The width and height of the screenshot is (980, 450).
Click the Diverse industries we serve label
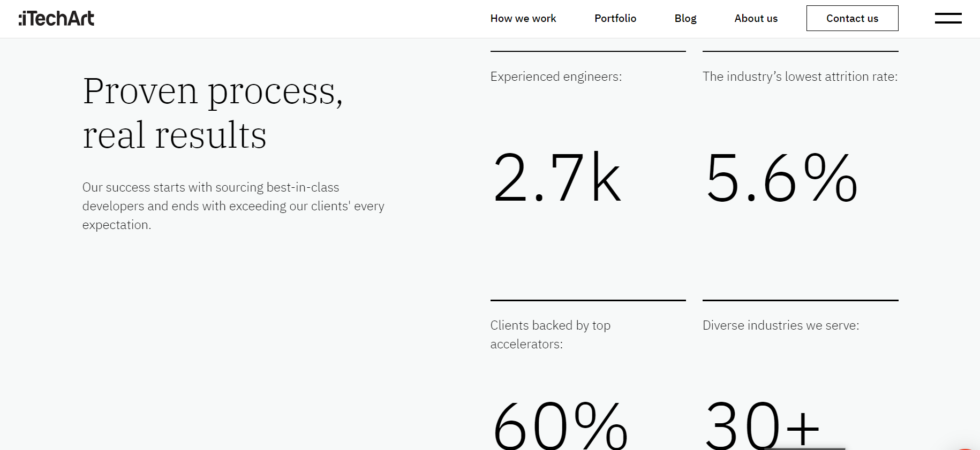(x=781, y=325)
